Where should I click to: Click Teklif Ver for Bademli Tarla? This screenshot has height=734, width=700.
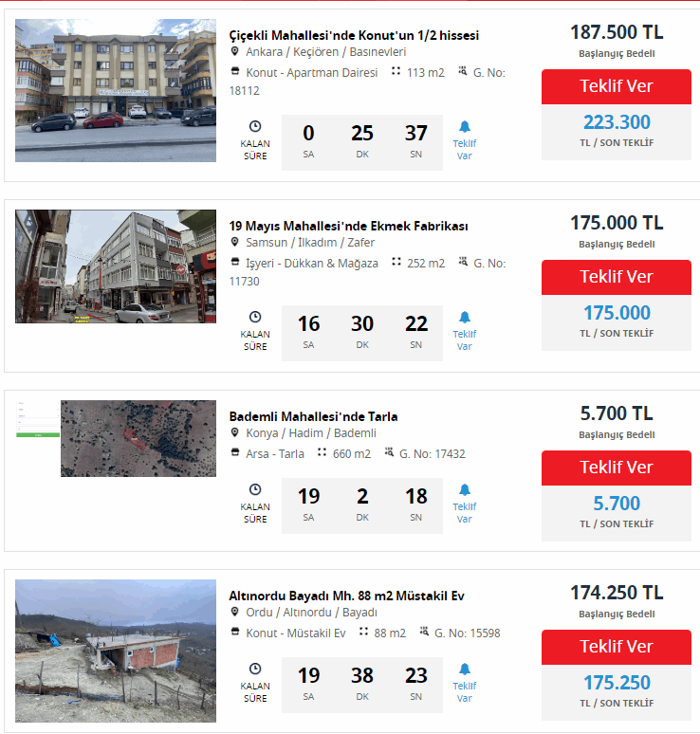(x=617, y=468)
